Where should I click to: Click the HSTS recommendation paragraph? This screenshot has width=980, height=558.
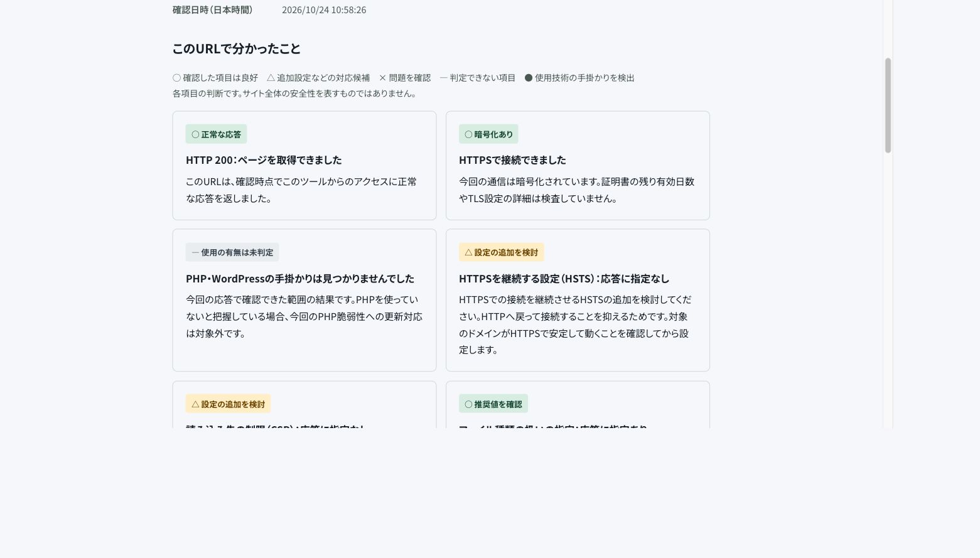[575, 325]
